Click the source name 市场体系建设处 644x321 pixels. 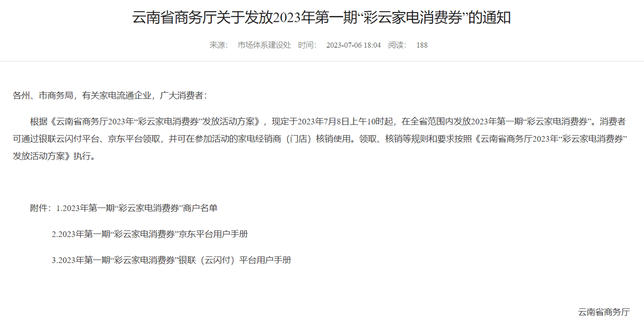pos(264,45)
